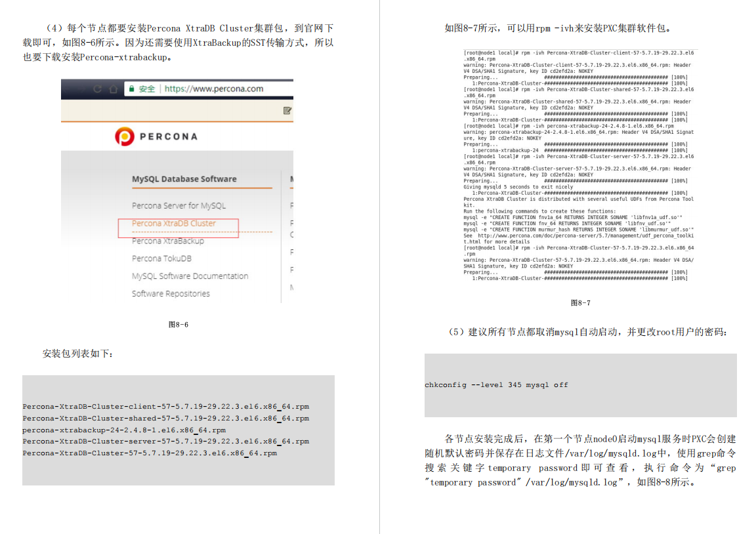Click the 图8-7 figure caption
The width and height of the screenshot is (756, 534).
point(581,303)
